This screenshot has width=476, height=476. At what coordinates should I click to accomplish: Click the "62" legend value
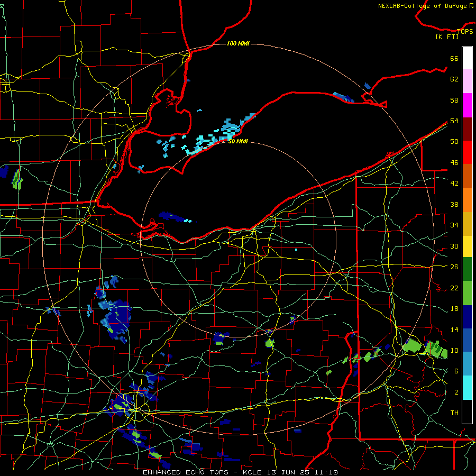point(454,79)
